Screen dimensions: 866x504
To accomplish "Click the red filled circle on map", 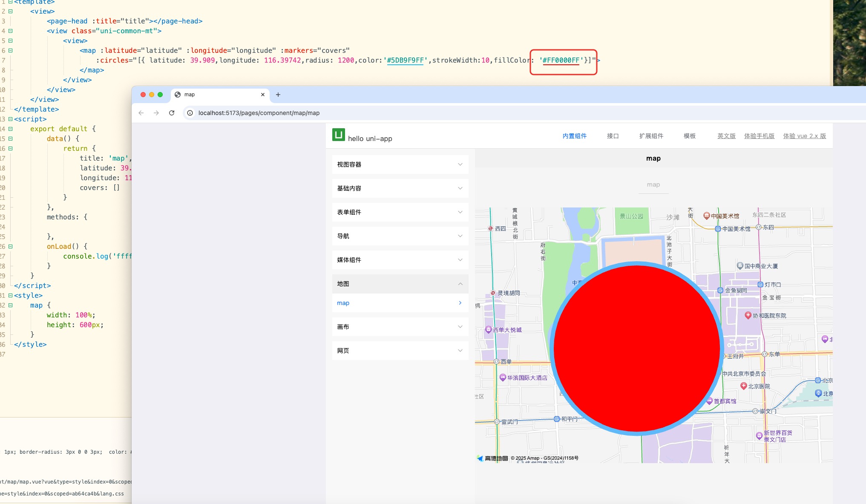I will (x=637, y=348).
